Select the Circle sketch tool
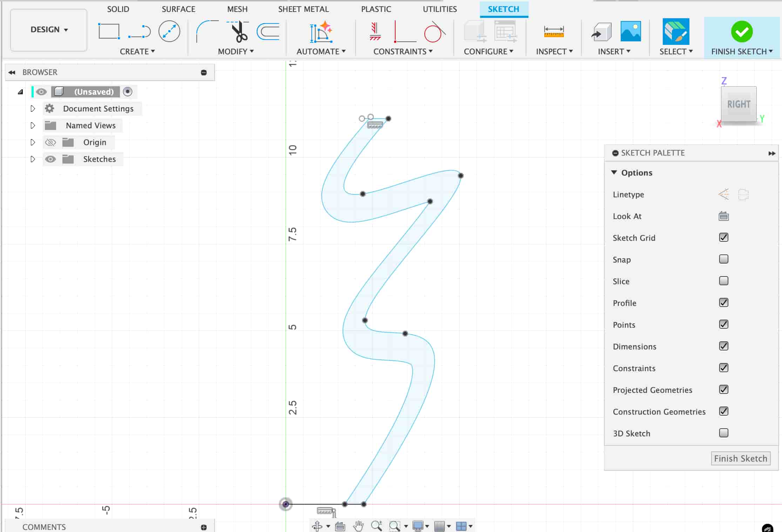782x532 pixels. [169, 31]
